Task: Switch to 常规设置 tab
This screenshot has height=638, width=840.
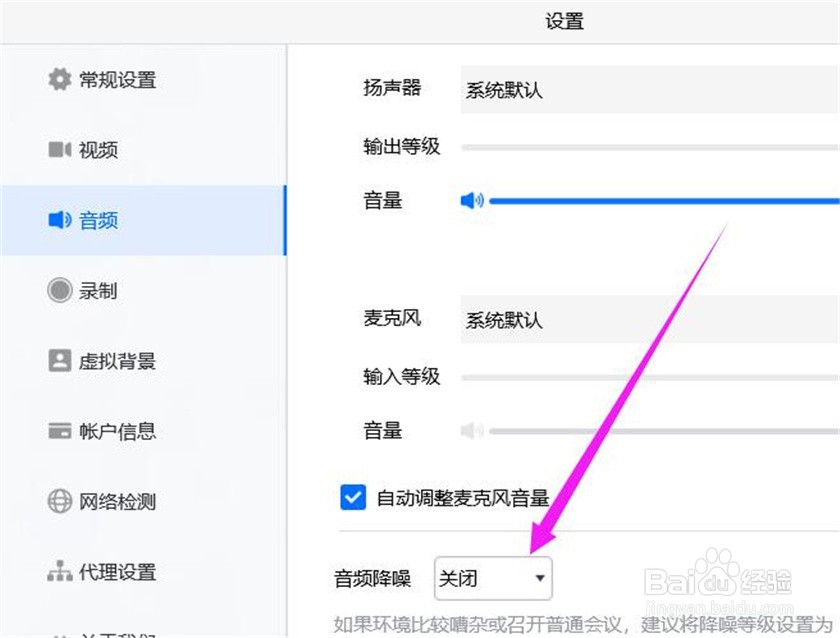Action: pos(117,80)
